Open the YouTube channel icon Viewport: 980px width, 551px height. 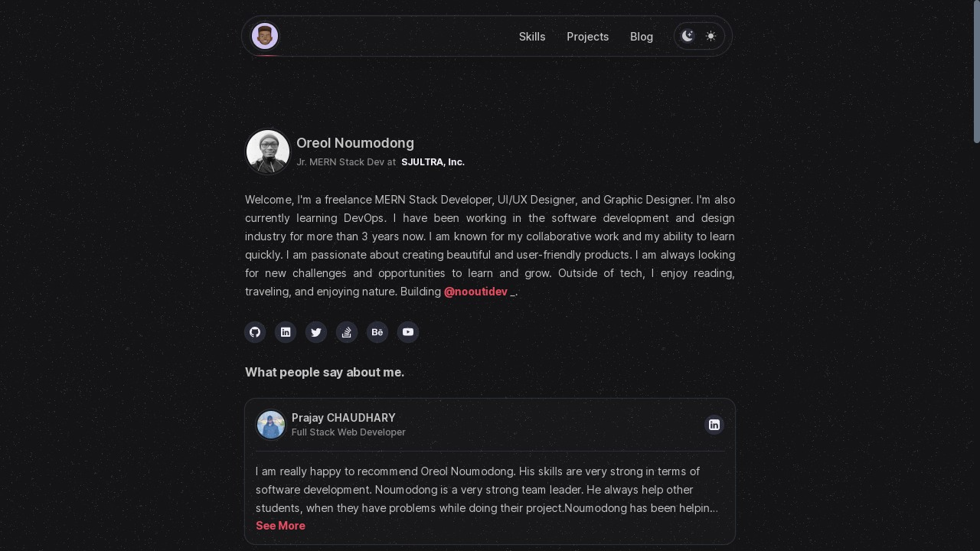[x=408, y=332]
